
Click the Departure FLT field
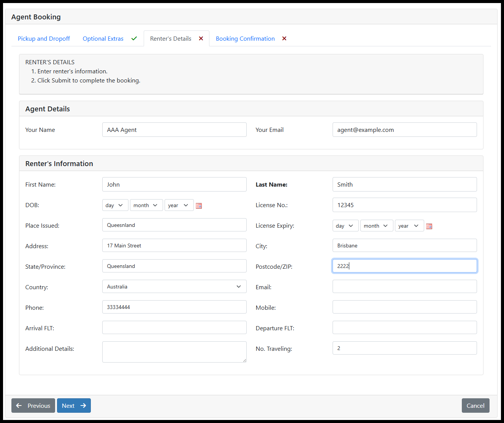[405, 328]
